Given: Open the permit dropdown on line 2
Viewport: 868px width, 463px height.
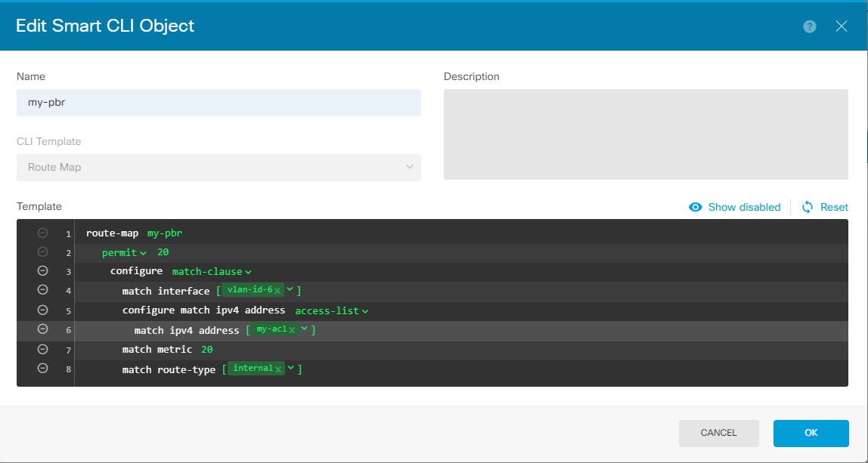Looking at the screenshot, I should coord(124,253).
